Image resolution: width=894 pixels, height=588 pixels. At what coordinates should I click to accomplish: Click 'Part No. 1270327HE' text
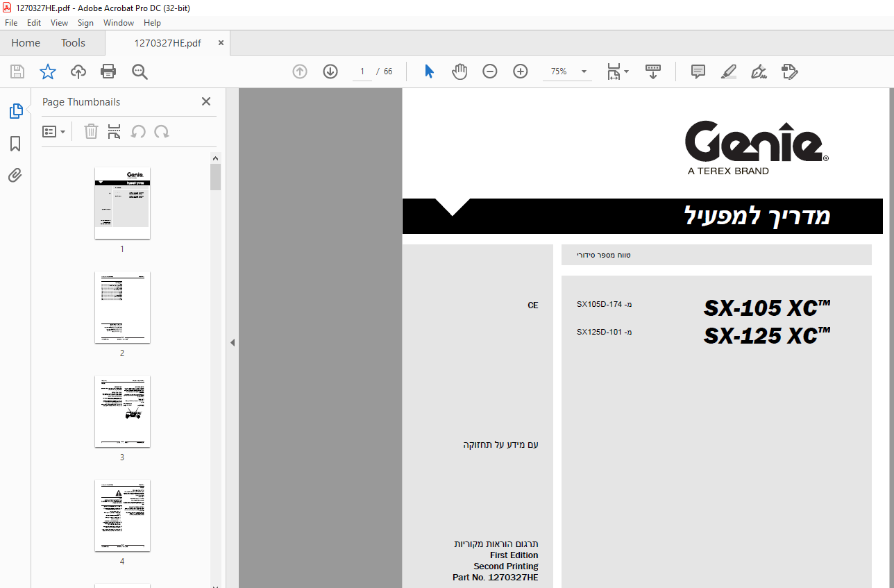[495, 578]
